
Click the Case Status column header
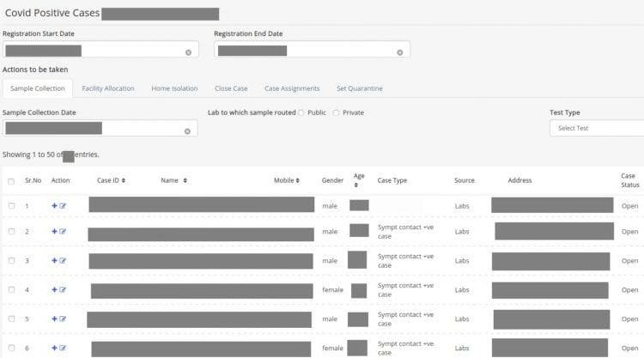pyautogui.click(x=630, y=180)
